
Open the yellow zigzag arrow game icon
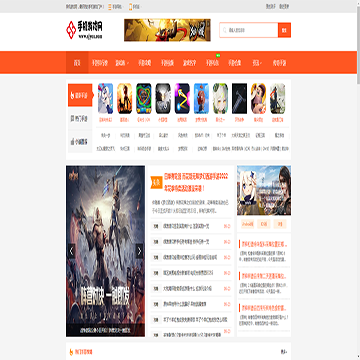click(182, 99)
